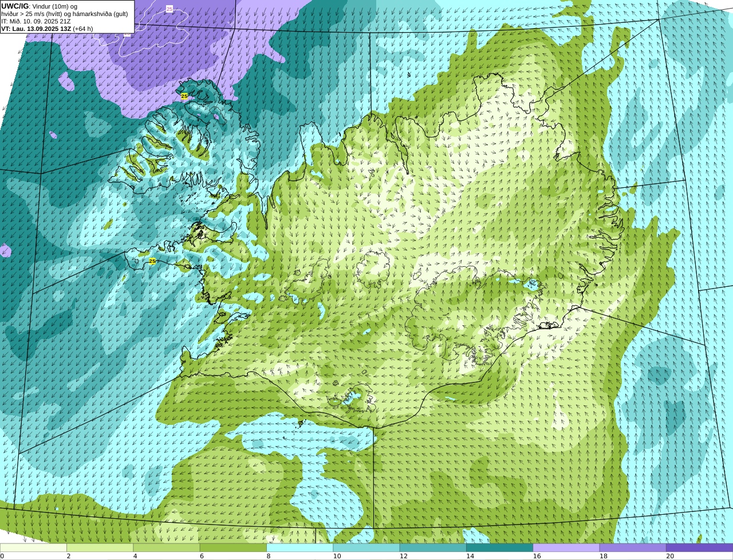733x560 pixels.
Task: Click the "IT: Mið. 10. 09. 2025 21Z" line
Action: (x=36, y=21)
